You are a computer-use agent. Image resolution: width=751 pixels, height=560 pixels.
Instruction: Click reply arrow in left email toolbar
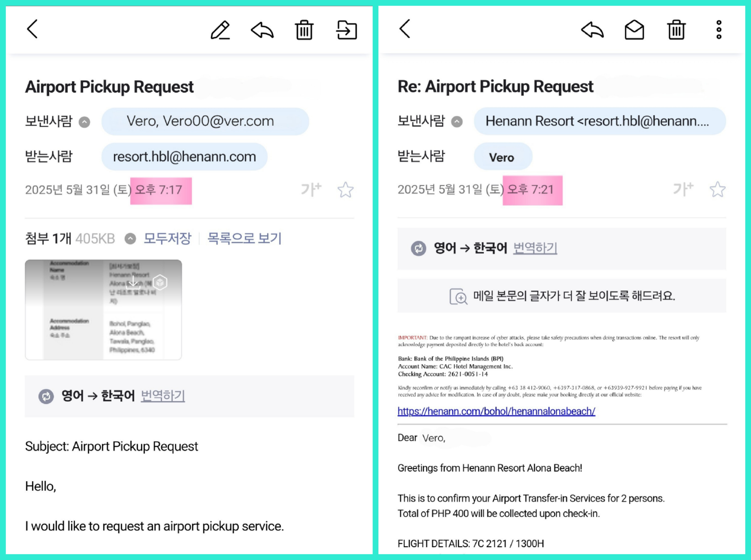click(262, 30)
